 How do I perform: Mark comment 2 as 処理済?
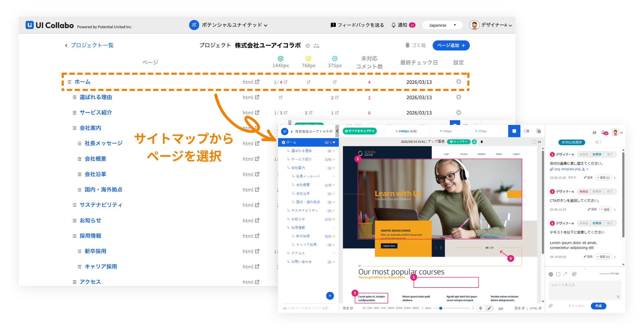(597, 191)
